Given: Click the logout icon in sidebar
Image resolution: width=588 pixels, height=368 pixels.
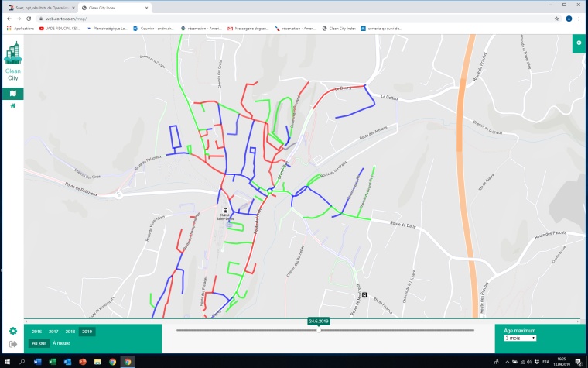Looking at the screenshot, I should (12, 343).
